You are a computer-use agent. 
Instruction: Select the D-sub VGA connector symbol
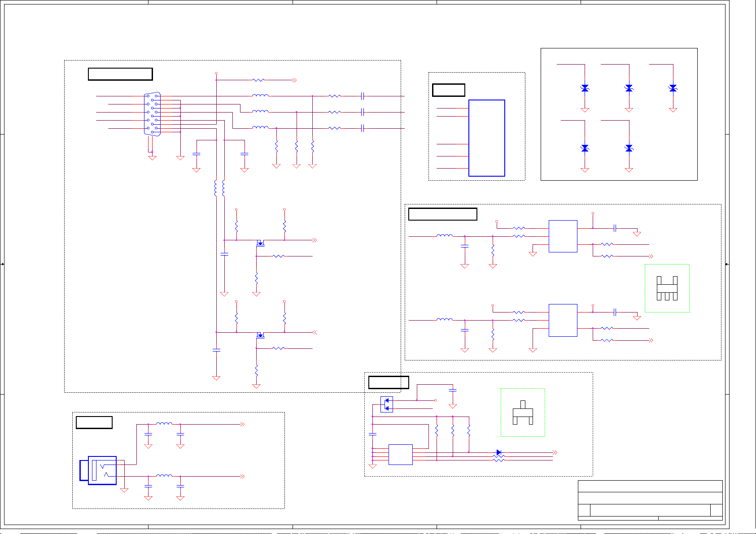point(152,114)
